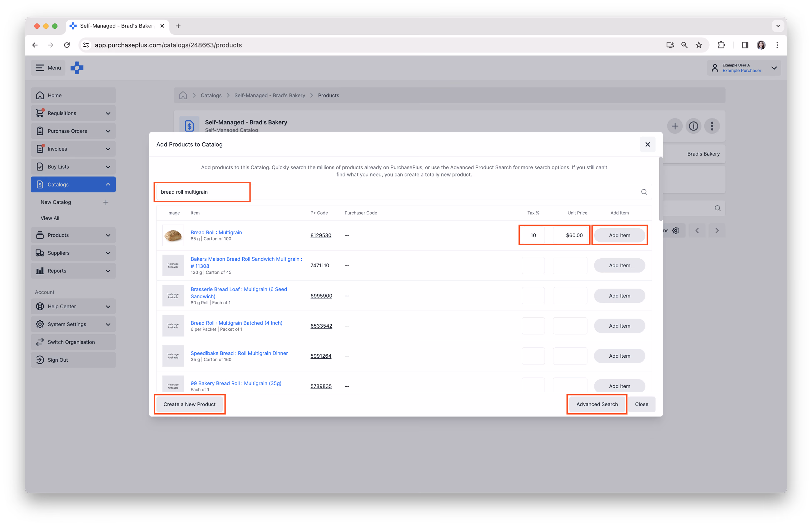Go to Home in sidebar
Screen dimensions: 812x526
pyautogui.click(x=73, y=95)
